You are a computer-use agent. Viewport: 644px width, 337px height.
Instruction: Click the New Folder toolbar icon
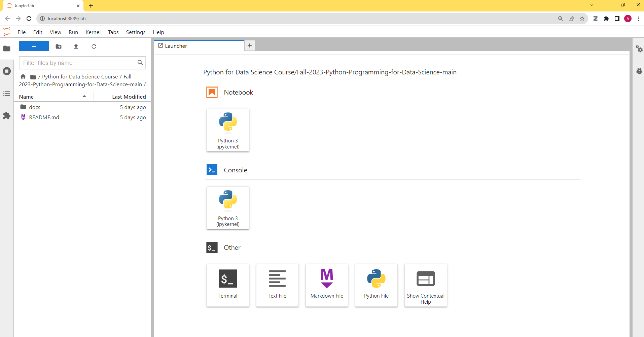click(x=59, y=46)
